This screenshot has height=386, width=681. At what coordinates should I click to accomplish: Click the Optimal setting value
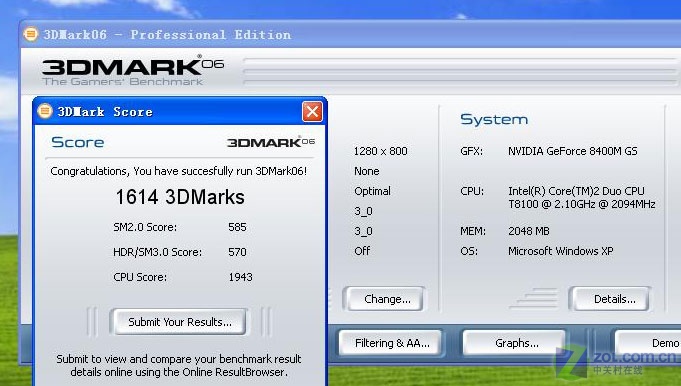372,191
